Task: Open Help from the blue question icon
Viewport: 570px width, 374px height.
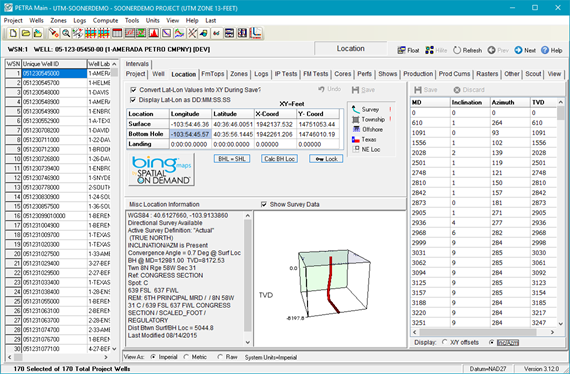Action: click(545, 50)
